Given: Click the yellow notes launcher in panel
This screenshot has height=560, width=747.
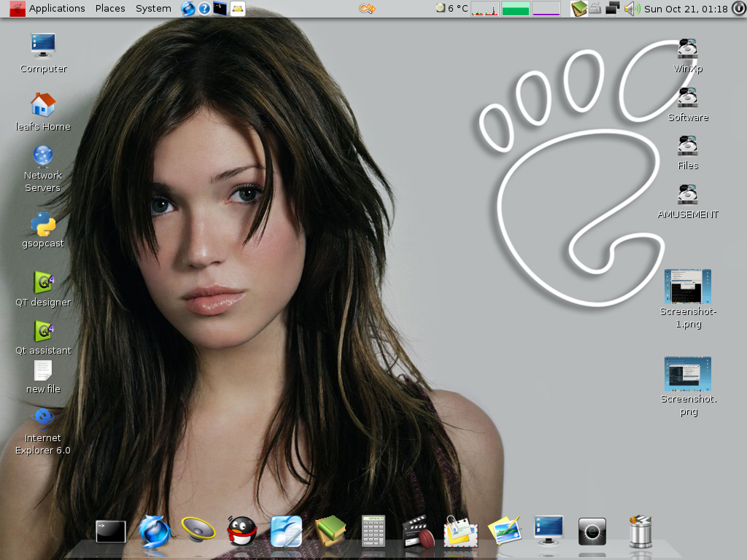Looking at the screenshot, I should [238, 9].
